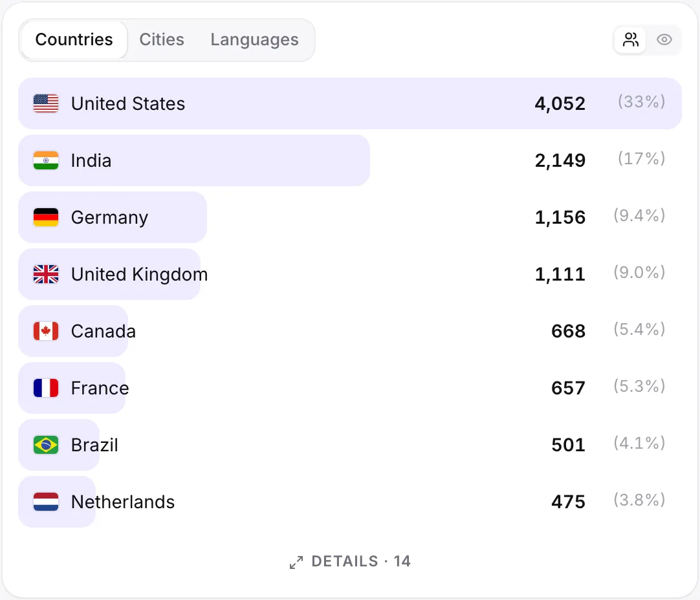Screen dimensions: 700x600
Task: Select the Brazil country name
Action: [94, 445]
